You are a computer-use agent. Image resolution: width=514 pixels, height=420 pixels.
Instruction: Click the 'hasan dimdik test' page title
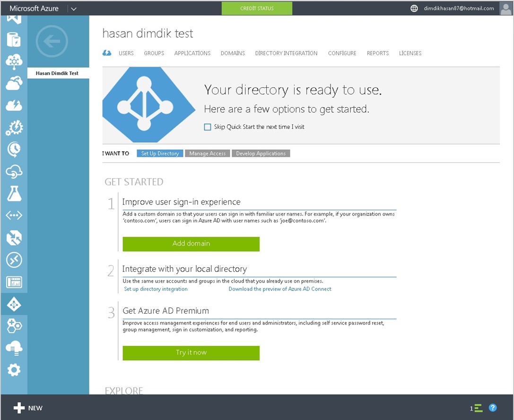(x=148, y=34)
